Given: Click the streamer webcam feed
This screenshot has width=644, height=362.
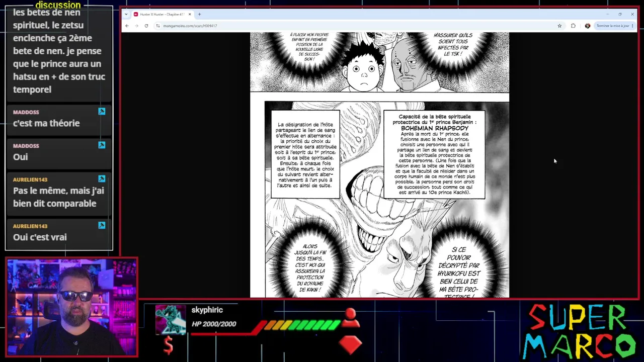Looking at the screenshot, I should click(72, 308).
